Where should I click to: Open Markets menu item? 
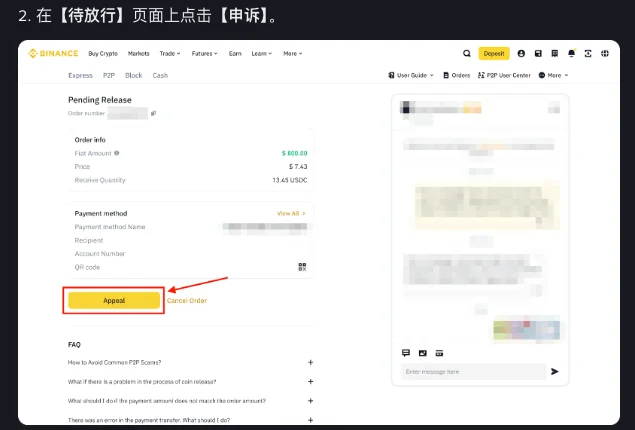point(139,53)
